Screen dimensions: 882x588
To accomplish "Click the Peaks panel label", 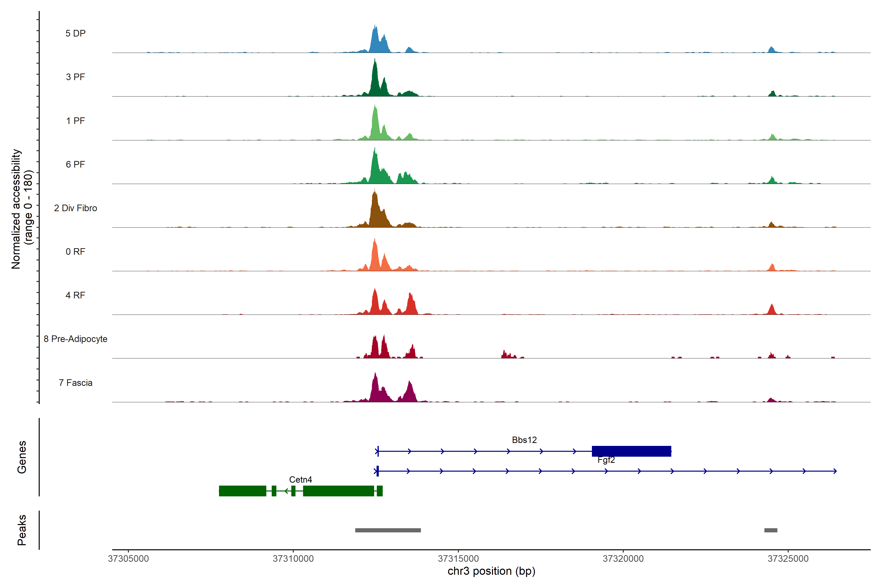I will coord(22,530).
